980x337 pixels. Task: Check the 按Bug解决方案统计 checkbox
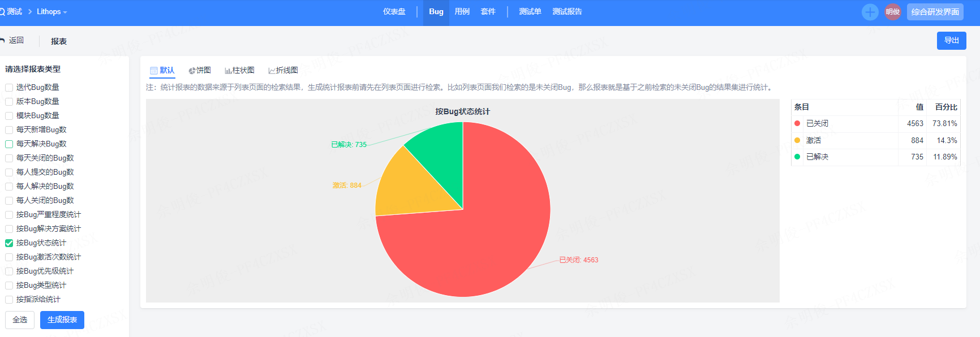tap(9, 229)
